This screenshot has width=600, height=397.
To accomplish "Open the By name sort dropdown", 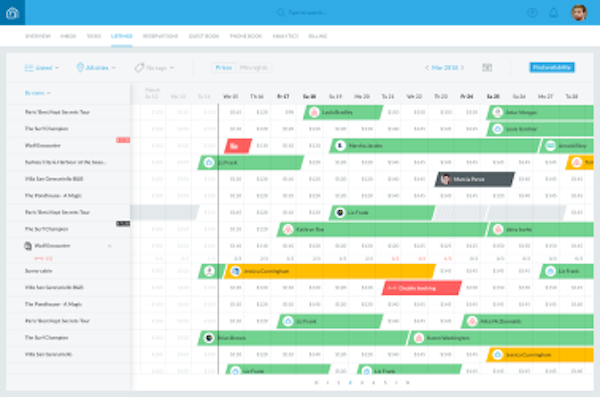I will (x=38, y=93).
